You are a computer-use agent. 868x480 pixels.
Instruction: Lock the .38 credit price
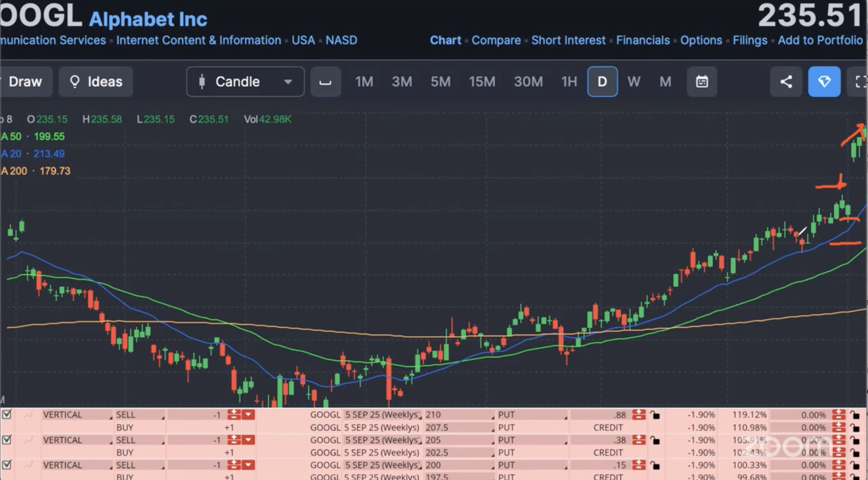[655, 440]
